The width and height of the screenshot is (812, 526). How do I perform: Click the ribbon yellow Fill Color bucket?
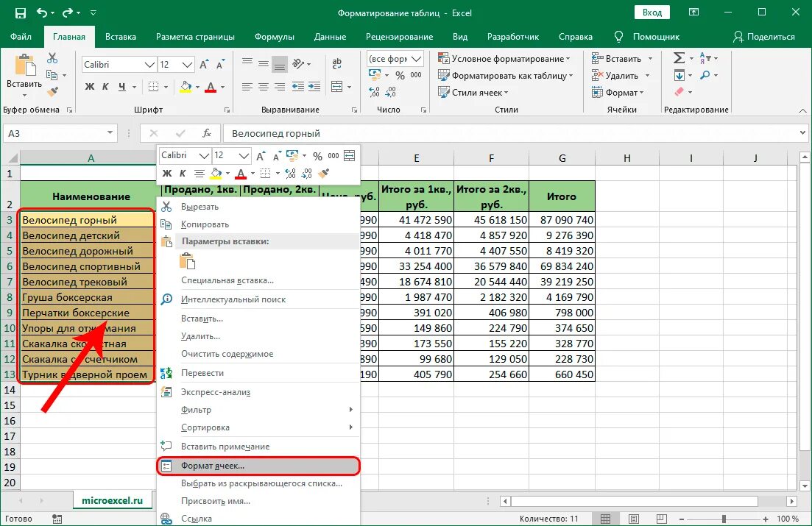(186, 87)
